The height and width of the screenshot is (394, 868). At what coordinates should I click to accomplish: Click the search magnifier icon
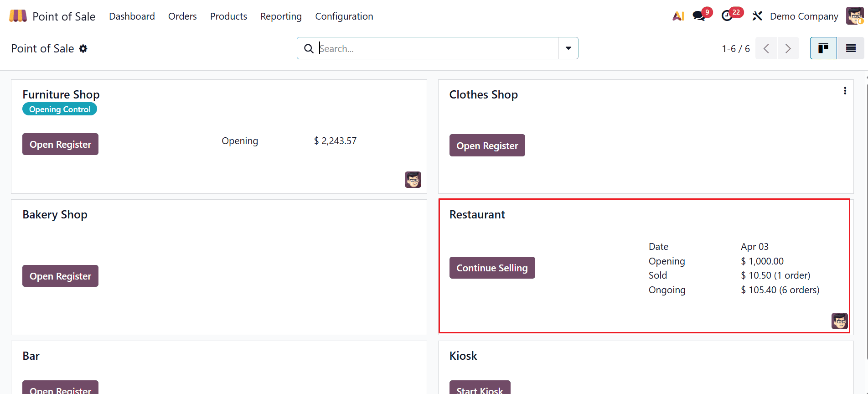(309, 48)
